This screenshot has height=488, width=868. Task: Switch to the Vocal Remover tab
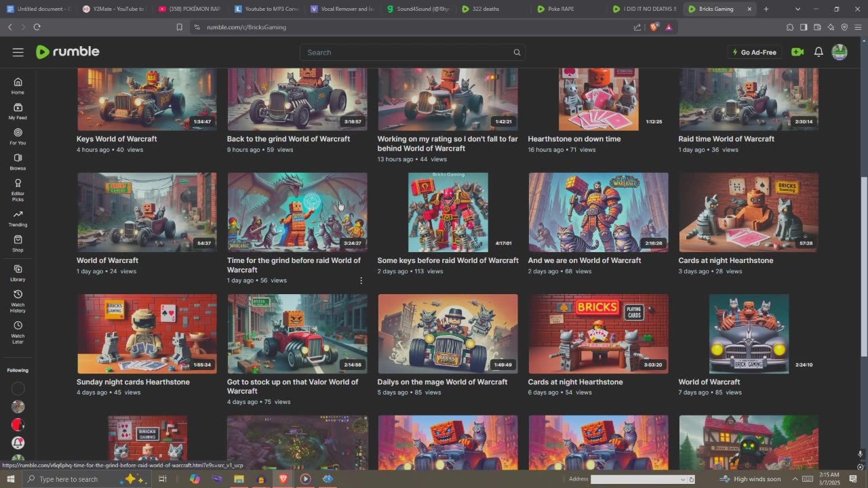coord(341,9)
